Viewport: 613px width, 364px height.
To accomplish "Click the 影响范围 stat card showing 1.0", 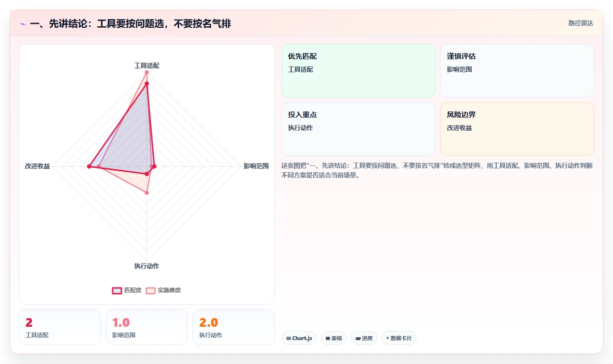I will coord(147,327).
